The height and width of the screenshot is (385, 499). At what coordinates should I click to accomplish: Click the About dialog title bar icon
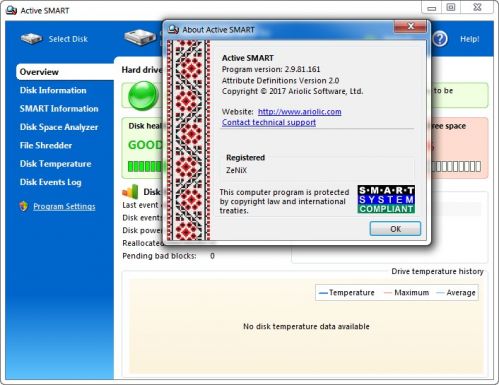[x=173, y=29]
